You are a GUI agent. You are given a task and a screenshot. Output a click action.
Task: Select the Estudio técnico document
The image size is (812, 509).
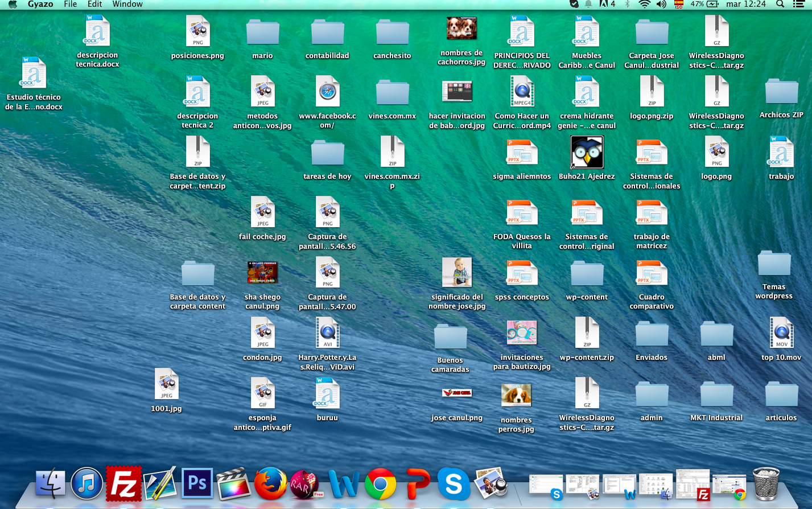pos(34,83)
